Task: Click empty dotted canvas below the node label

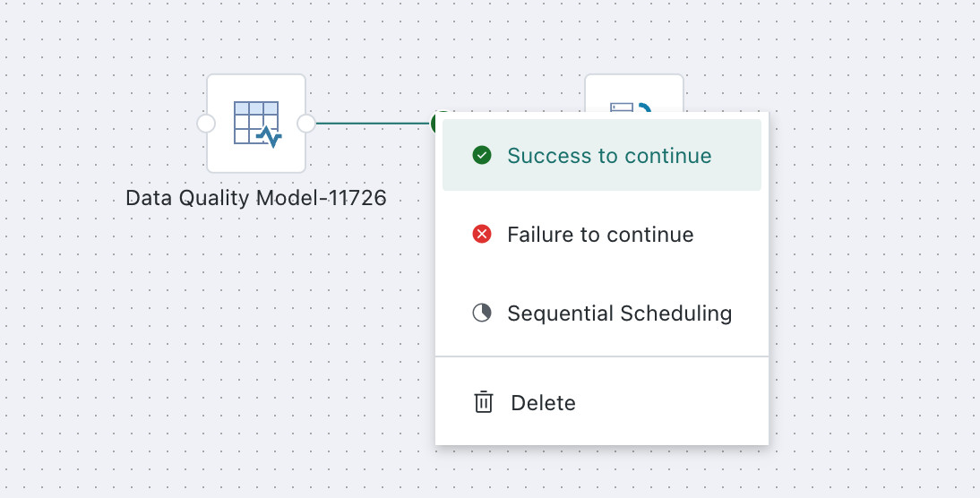Action: coord(256,313)
